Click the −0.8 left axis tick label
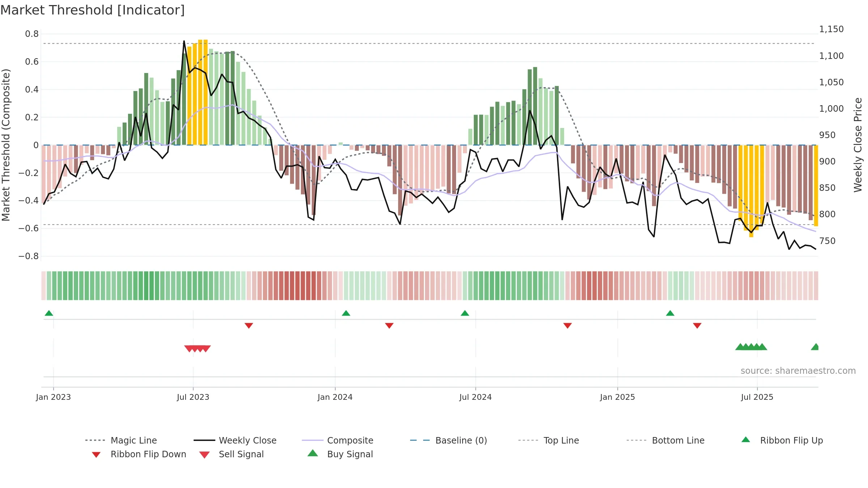Viewport: 868px width, 488px height. pyautogui.click(x=29, y=256)
